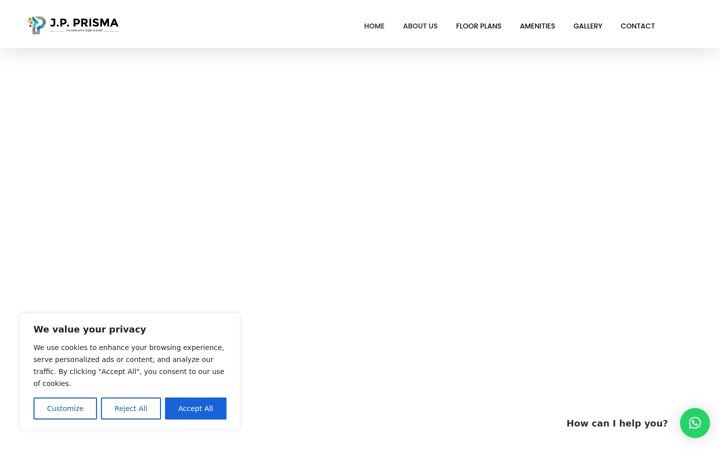Viewport: 720px width, 450px height.
Task: Reject all cookies
Action: 131,408
